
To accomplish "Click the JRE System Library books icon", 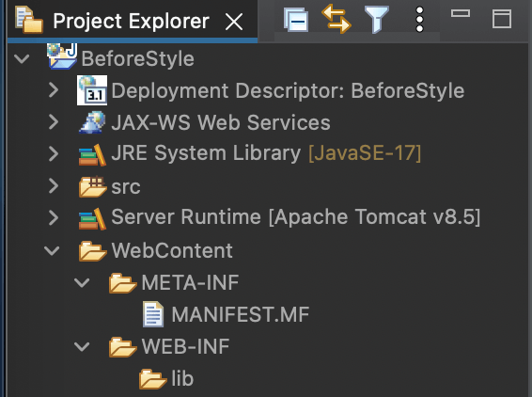I will [x=93, y=155].
